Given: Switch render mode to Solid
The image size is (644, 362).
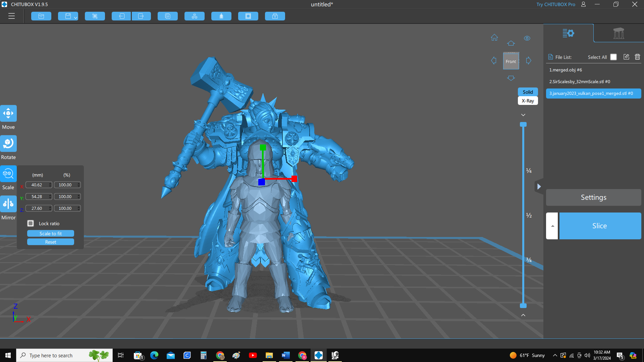Looking at the screenshot, I should tap(528, 92).
